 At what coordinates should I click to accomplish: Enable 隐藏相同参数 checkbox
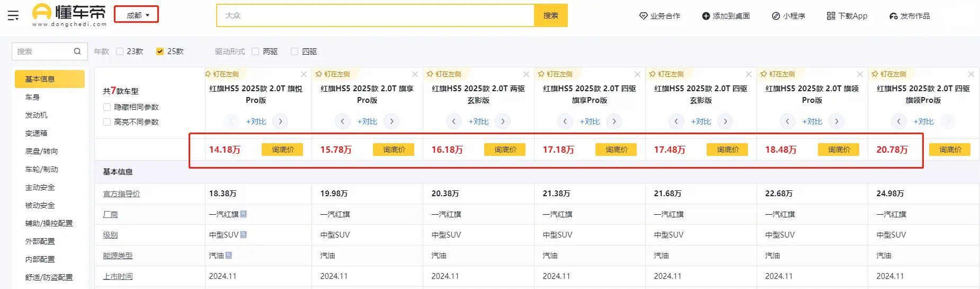pos(107,107)
